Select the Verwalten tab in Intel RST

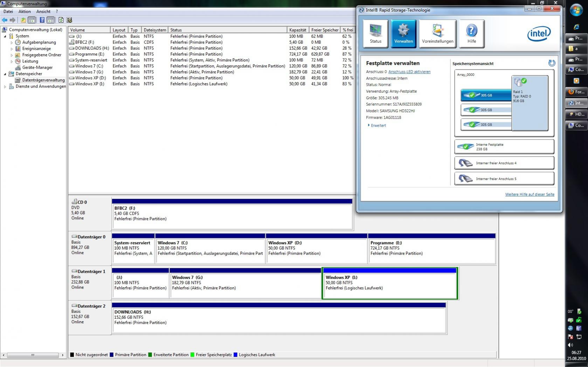(x=403, y=34)
